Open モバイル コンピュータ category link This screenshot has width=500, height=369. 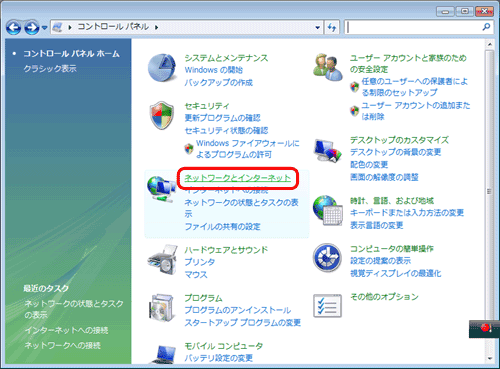(x=224, y=346)
